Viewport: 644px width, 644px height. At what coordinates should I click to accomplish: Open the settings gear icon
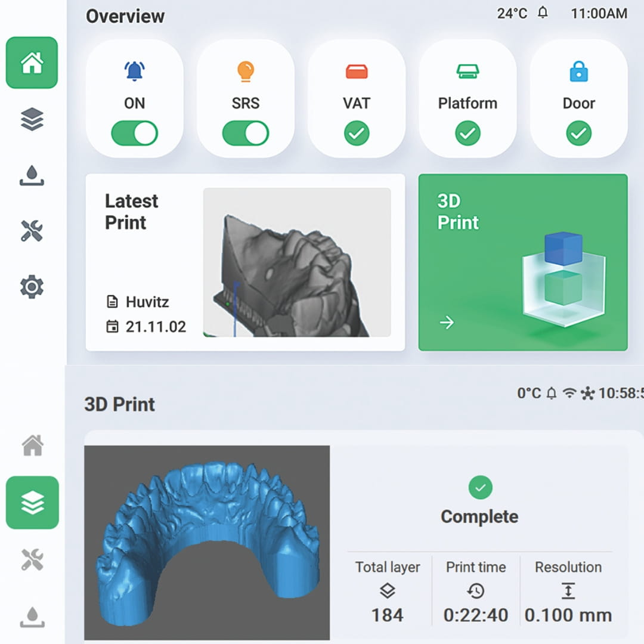32,287
